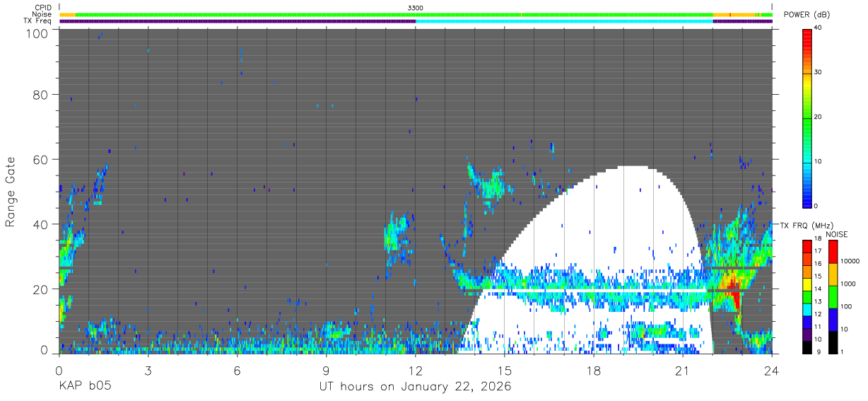Click the 10000 tick on the NOISE legend
This screenshot has height=401, width=868.
coord(849,262)
